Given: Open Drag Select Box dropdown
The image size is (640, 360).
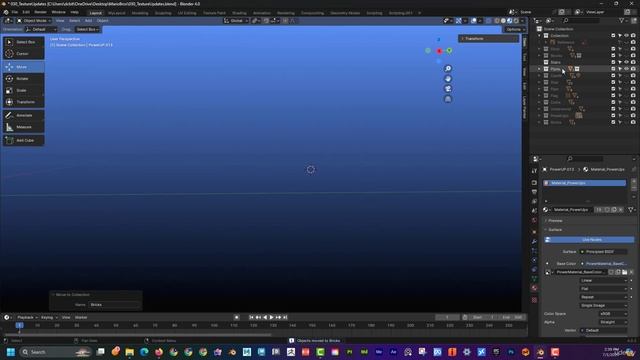Looking at the screenshot, I should pos(87,29).
